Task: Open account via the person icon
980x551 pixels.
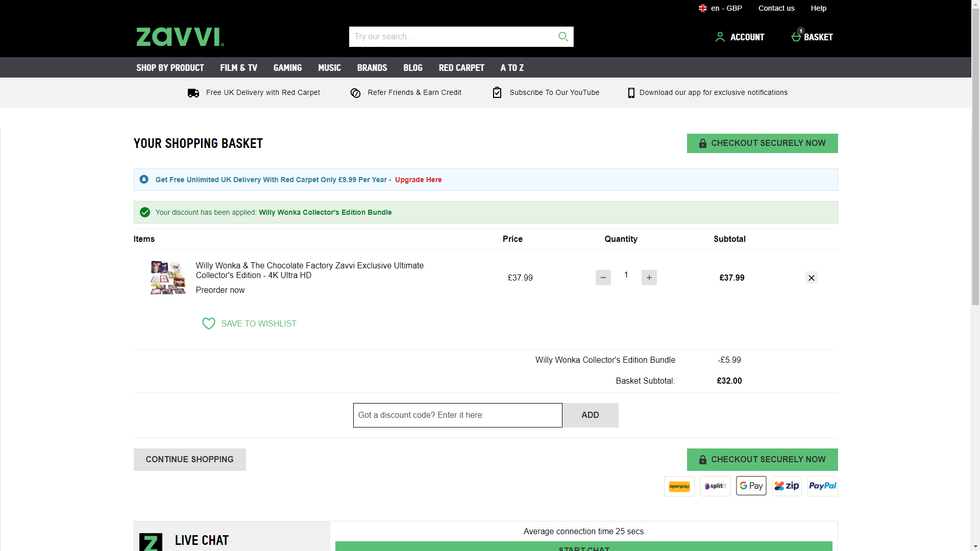Action: (720, 37)
